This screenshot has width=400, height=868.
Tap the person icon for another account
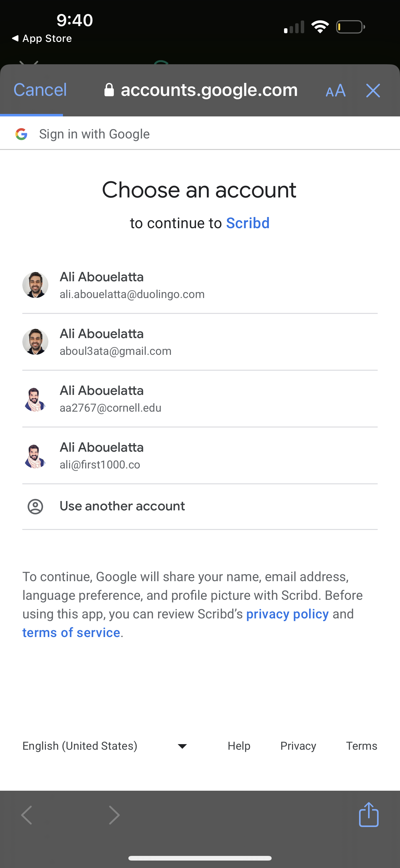click(x=35, y=506)
